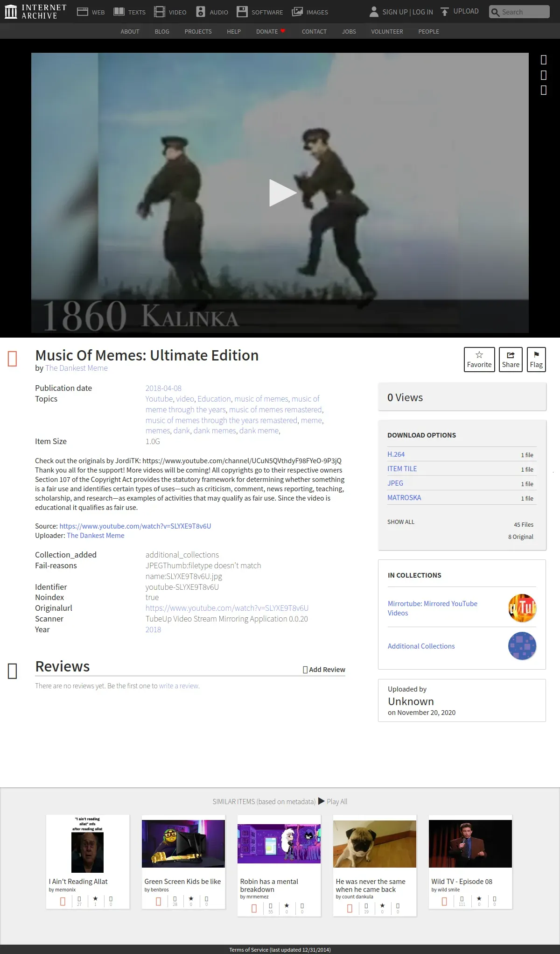The image size is (560, 954).
Task: Click Play All for similar items
Action: point(333,801)
